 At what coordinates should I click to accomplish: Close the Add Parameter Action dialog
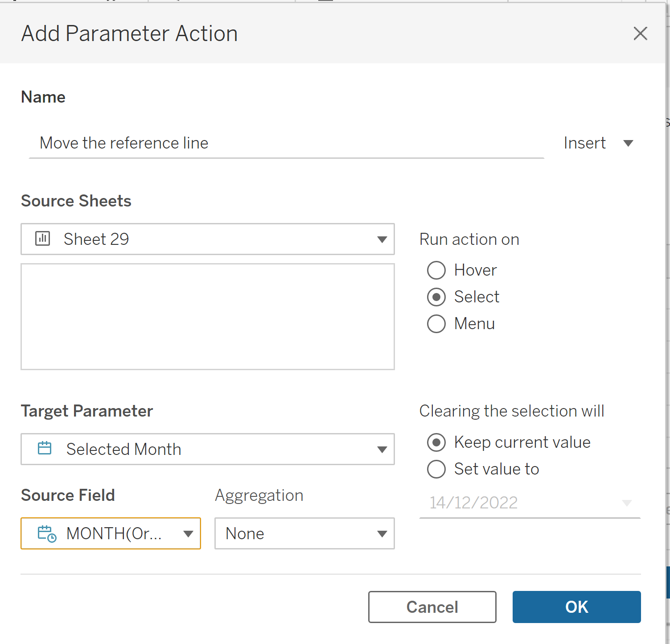click(x=640, y=33)
